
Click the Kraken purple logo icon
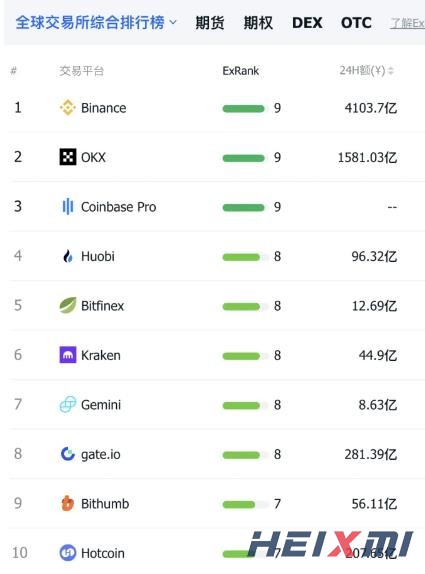point(68,355)
